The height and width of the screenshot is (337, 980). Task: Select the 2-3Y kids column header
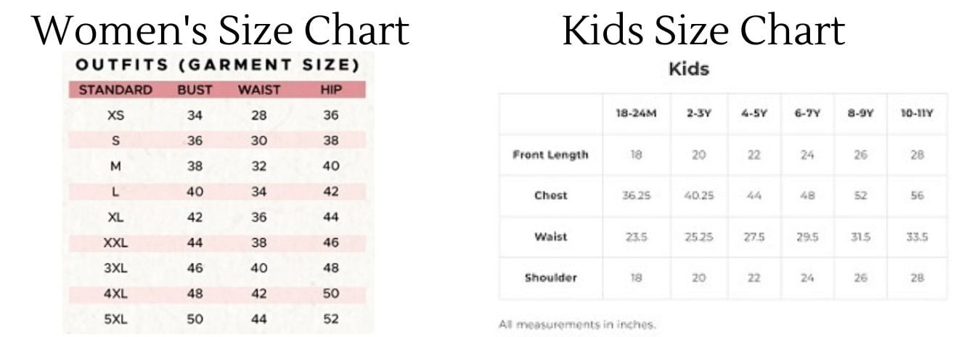(x=698, y=114)
